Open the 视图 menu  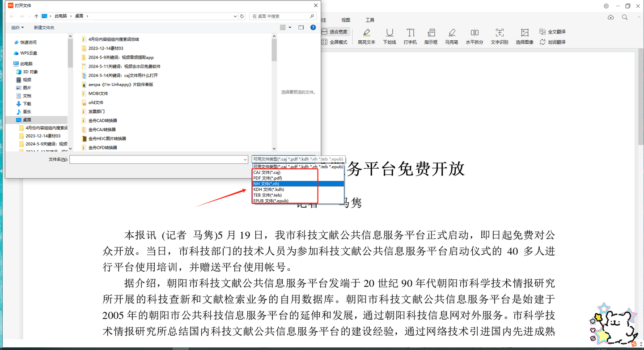pyautogui.click(x=345, y=20)
